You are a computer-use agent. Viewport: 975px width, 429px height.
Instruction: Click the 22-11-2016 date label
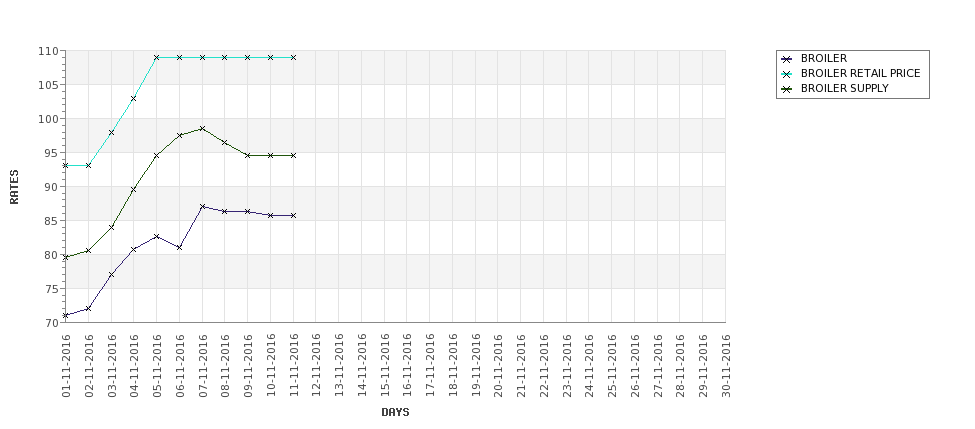tap(543, 366)
